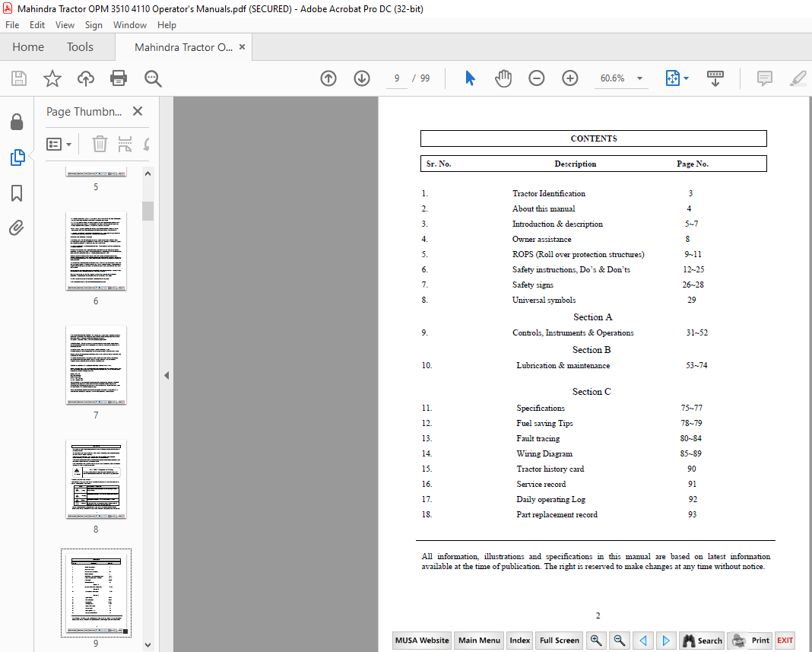Open the read mode keyboard icon
Image resolution: width=812 pixels, height=652 pixels.
click(715, 78)
